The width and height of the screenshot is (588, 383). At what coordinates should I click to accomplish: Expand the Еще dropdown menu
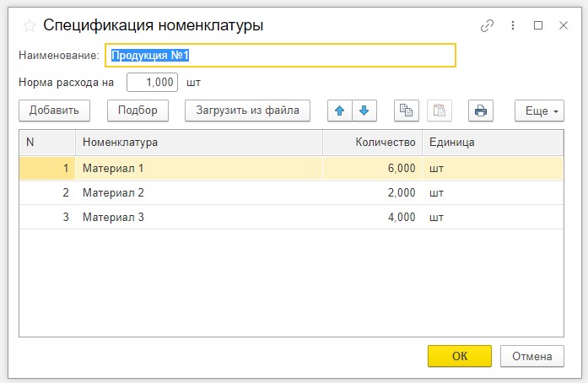tap(539, 111)
